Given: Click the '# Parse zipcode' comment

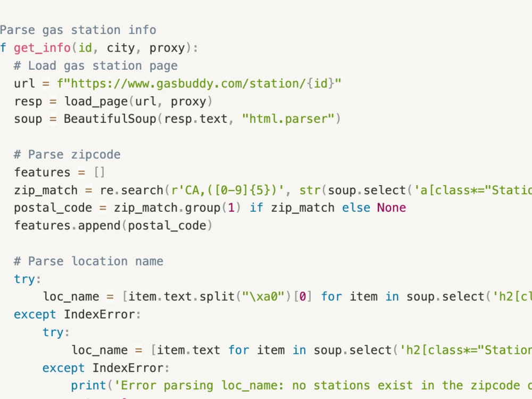Looking at the screenshot, I should [x=67, y=154].
